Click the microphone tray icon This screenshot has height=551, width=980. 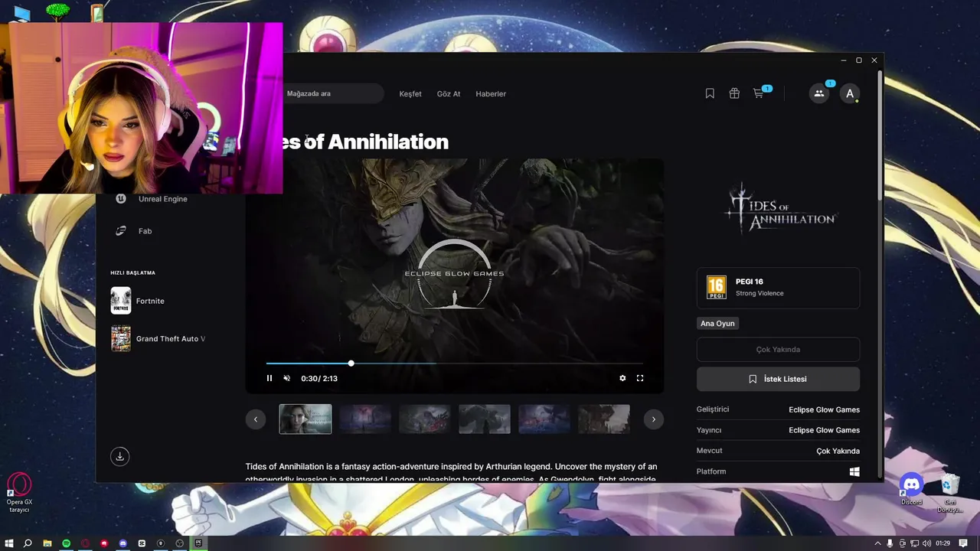890,543
